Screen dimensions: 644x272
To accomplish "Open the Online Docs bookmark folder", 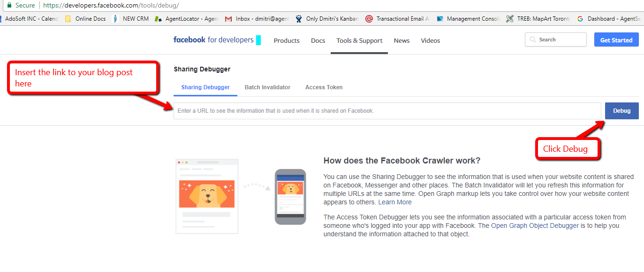I will click(x=85, y=19).
